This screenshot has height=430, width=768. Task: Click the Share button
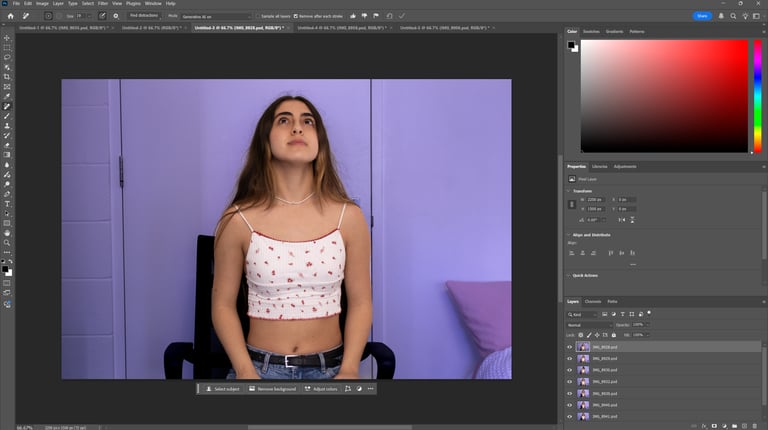(702, 16)
